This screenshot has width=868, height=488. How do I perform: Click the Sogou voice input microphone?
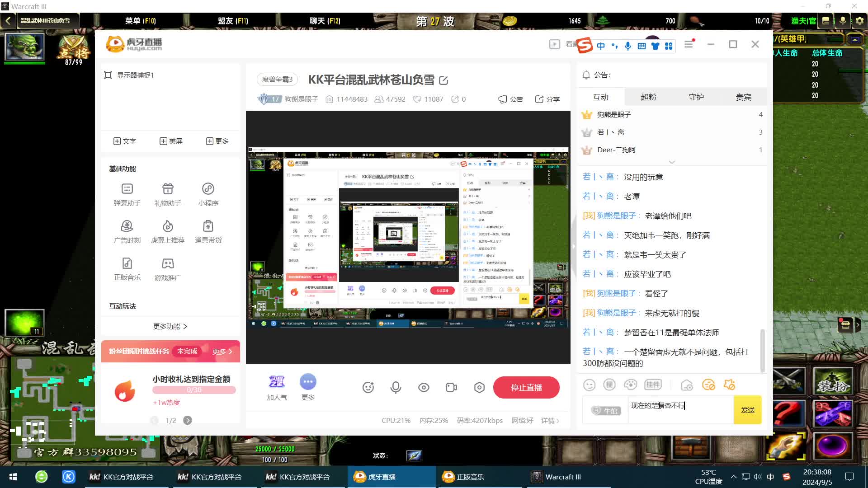(628, 46)
